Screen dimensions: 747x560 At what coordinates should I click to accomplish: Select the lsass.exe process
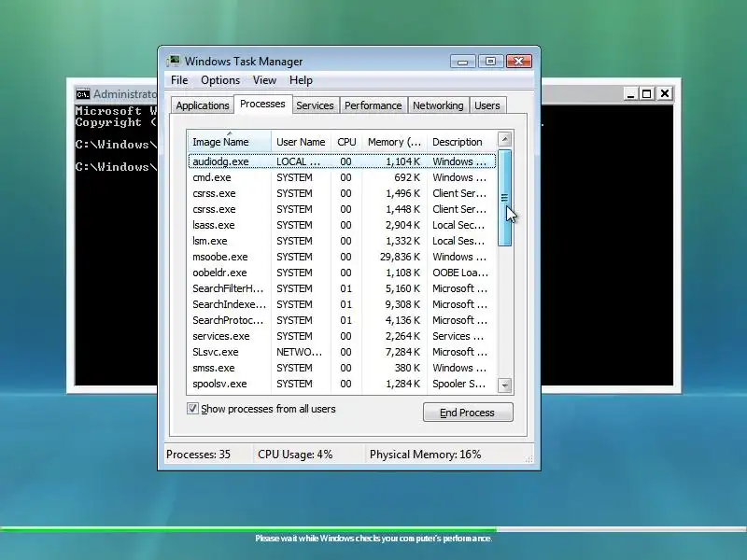click(342, 225)
